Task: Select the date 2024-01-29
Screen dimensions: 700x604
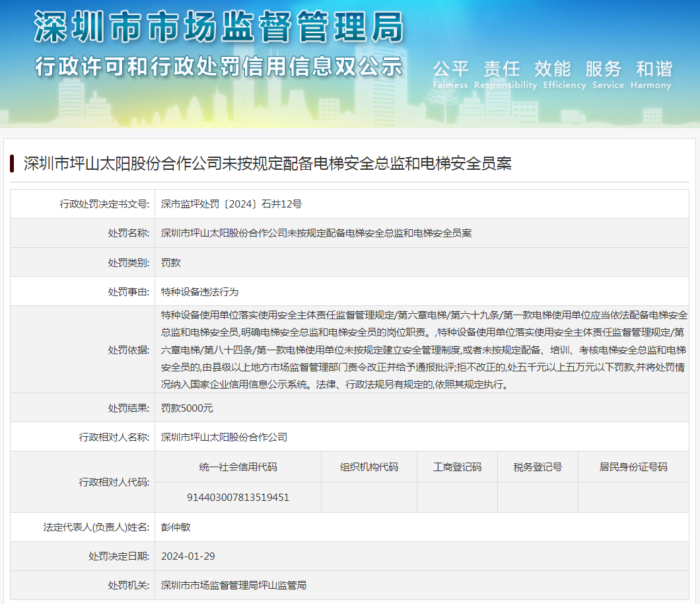Action: [x=188, y=556]
